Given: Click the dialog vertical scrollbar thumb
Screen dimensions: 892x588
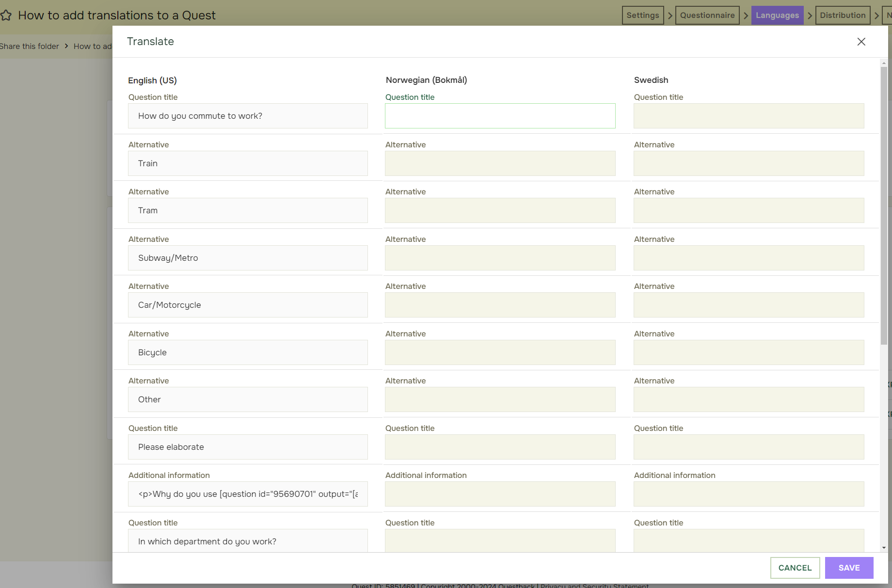Looking at the screenshot, I should 884,206.
